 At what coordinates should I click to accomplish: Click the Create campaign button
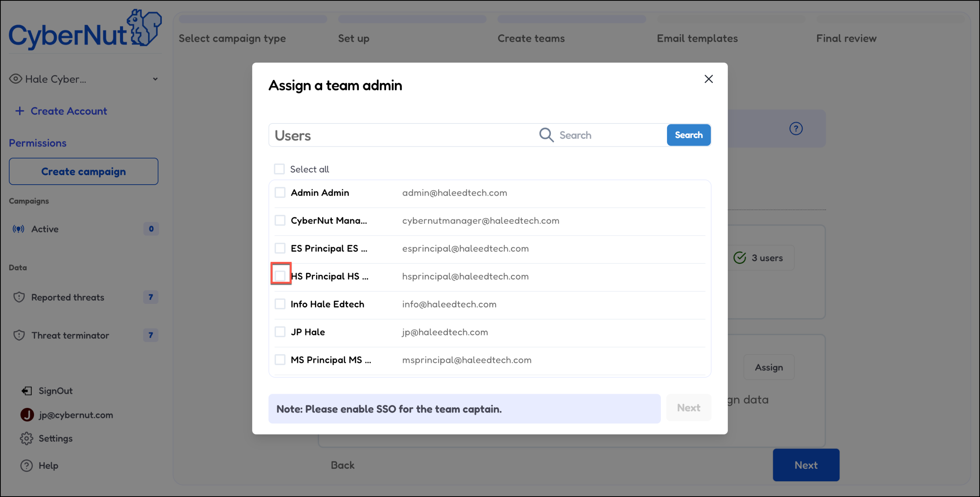tap(83, 172)
